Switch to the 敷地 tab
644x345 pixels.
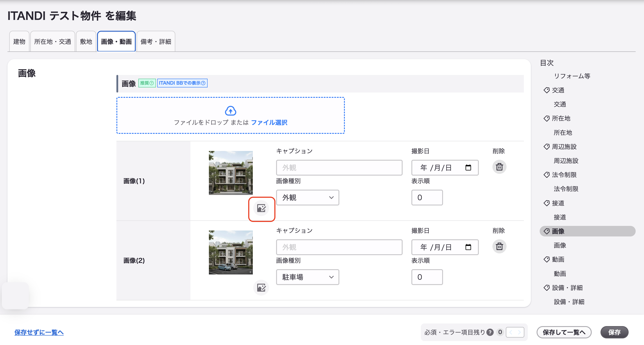click(86, 42)
